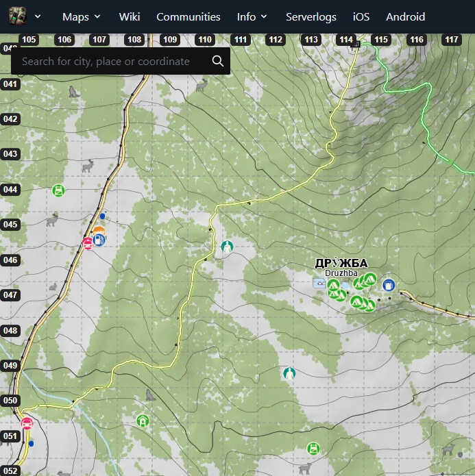The width and height of the screenshot is (475, 476).
Task: Select the wolf marker near grid 109/050
Action: [150, 395]
